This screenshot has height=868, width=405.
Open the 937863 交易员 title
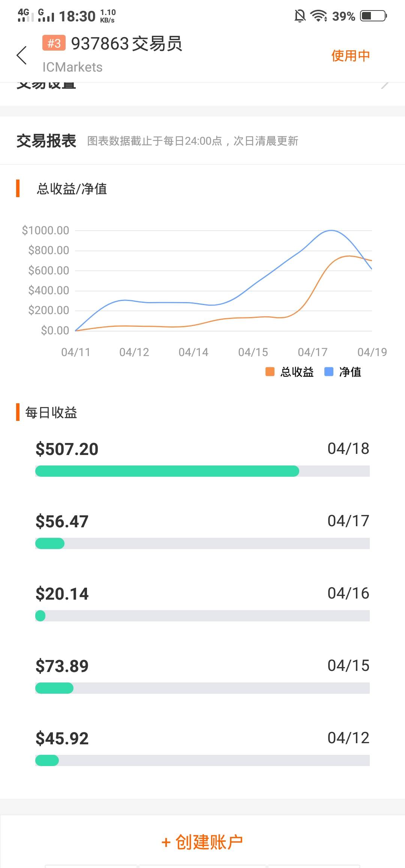[x=126, y=43]
